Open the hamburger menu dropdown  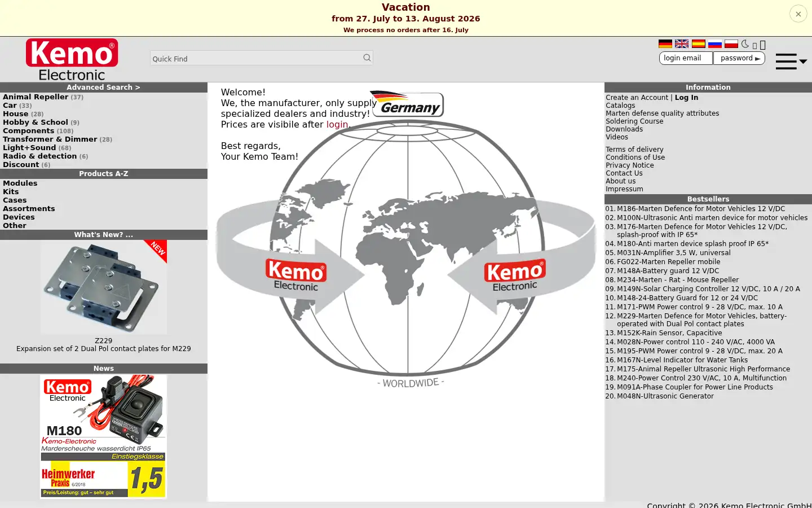791,61
